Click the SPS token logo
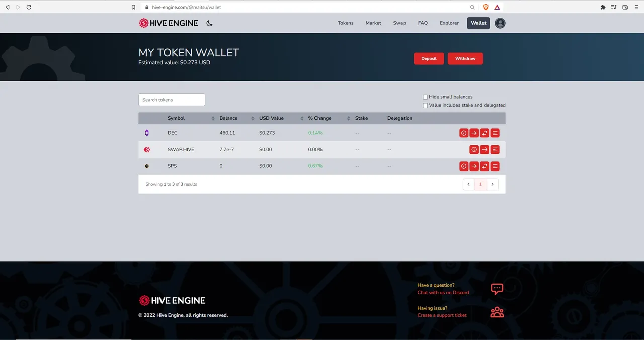 pyautogui.click(x=147, y=166)
